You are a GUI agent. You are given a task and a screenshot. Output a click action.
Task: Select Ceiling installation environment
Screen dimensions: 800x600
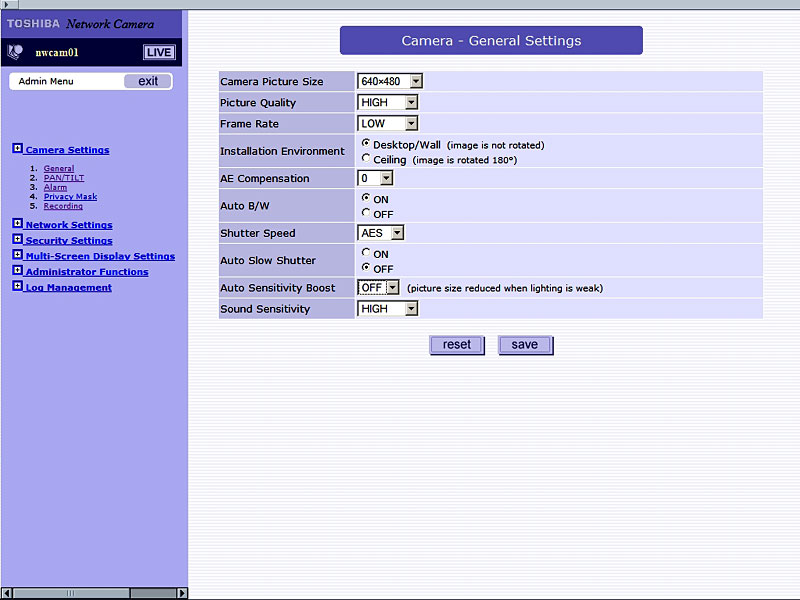(366, 159)
